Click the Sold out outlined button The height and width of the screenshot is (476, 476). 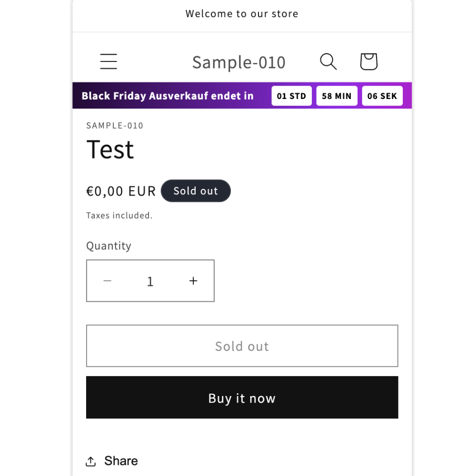(242, 346)
